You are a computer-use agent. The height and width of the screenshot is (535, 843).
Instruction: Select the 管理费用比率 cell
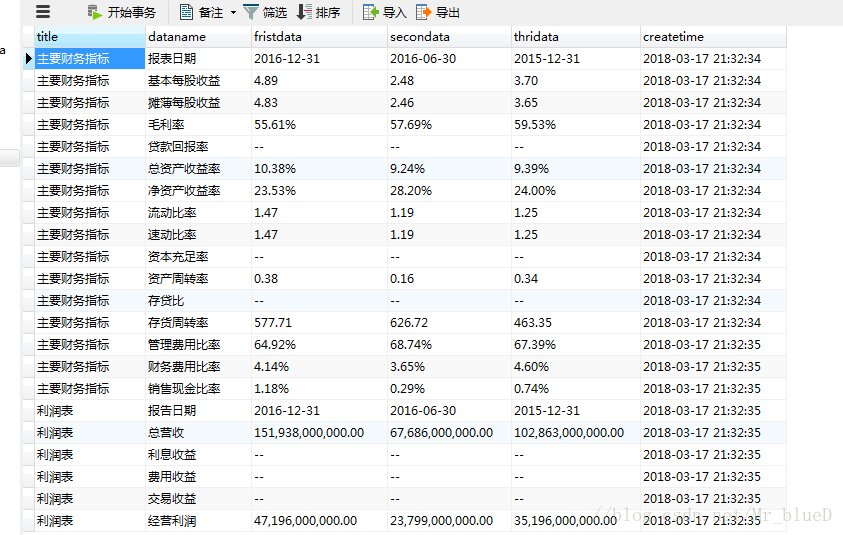(198, 345)
